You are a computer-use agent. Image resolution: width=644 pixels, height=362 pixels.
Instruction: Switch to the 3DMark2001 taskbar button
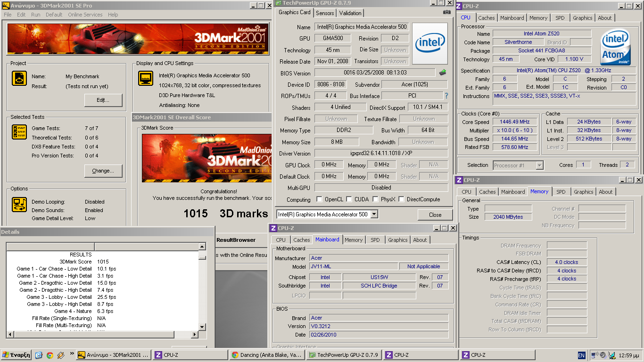(x=113, y=355)
